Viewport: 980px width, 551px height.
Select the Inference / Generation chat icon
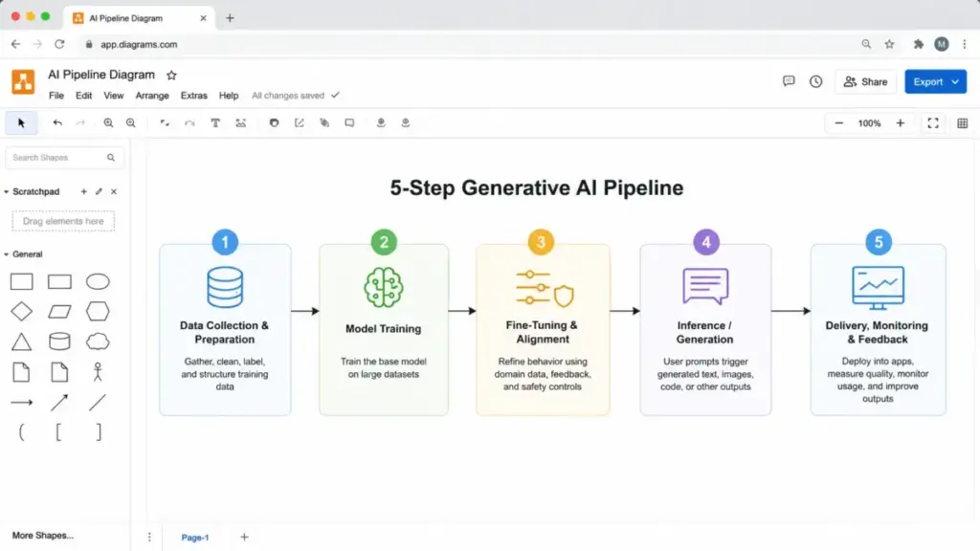coord(705,286)
